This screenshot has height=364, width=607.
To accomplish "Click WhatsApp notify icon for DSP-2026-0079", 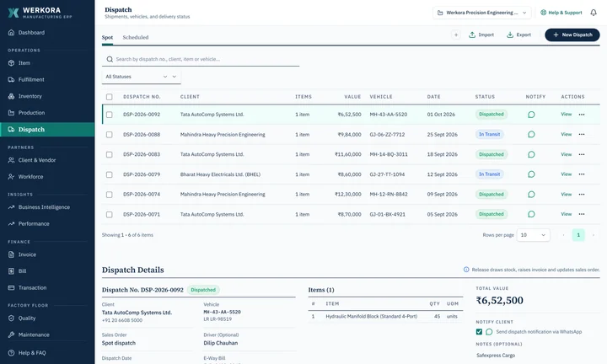I will (531, 174).
